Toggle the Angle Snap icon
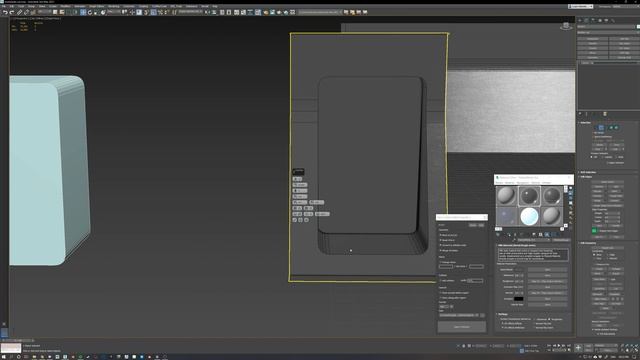This screenshot has height=360, width=640. (153, 12)
